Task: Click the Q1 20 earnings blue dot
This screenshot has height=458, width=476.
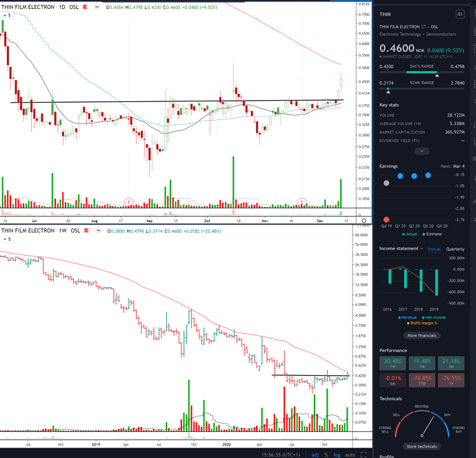Action: click(400, 176)
